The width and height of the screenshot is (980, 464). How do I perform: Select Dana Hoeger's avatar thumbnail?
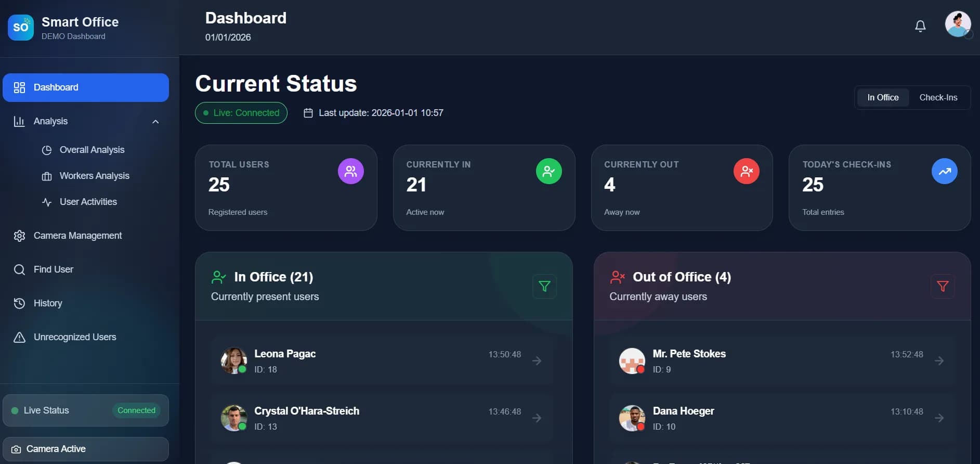coord(632,418)
